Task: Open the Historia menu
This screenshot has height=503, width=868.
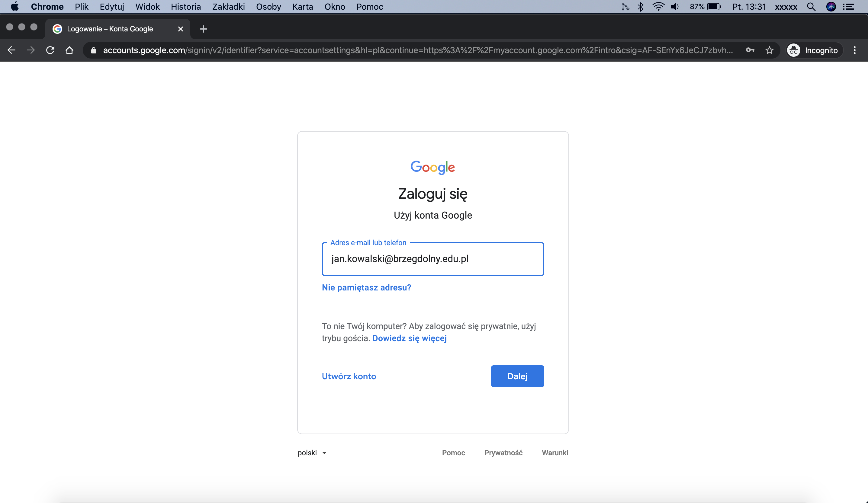Action: [x=186, y=7]
